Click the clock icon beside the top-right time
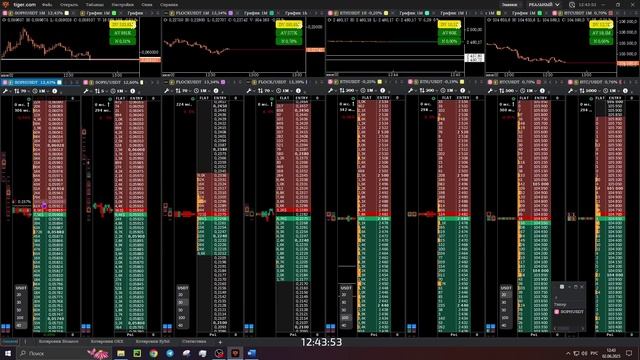This screenshot has height=360, width=640. click(572, 5)
